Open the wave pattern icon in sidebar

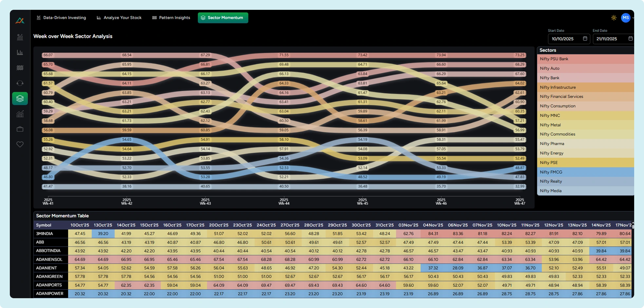(20, 68)
